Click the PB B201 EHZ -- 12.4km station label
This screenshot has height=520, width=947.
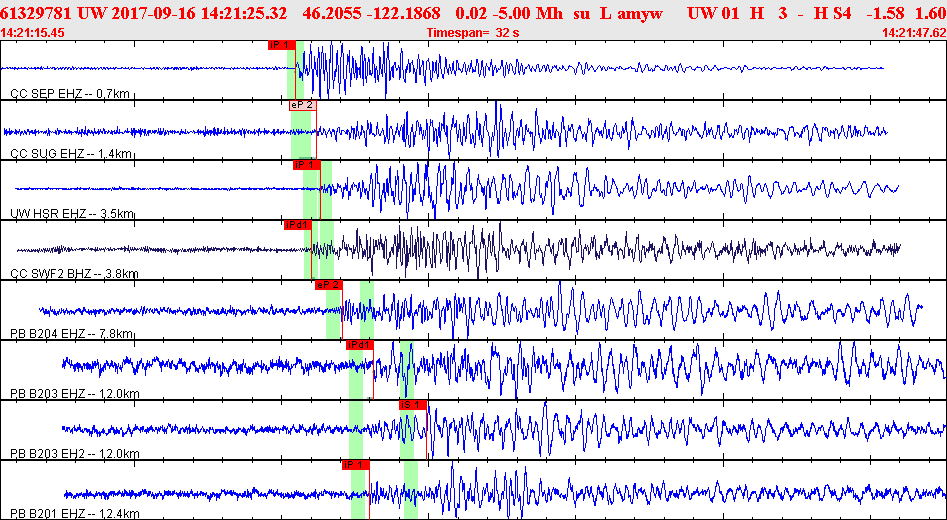[x=75, y=514]
